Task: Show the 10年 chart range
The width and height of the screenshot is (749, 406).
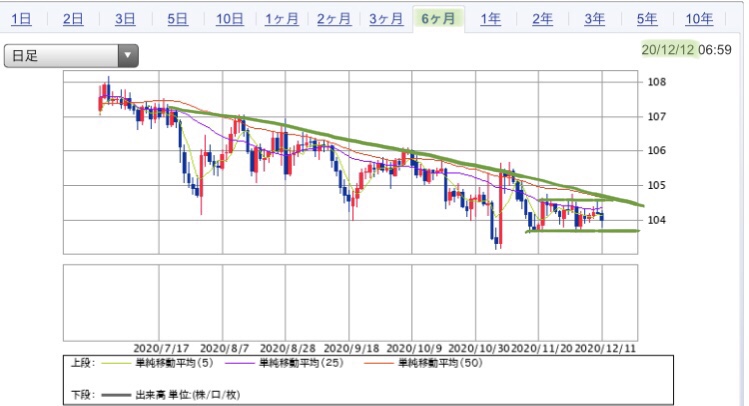Action: click(699, 19)
